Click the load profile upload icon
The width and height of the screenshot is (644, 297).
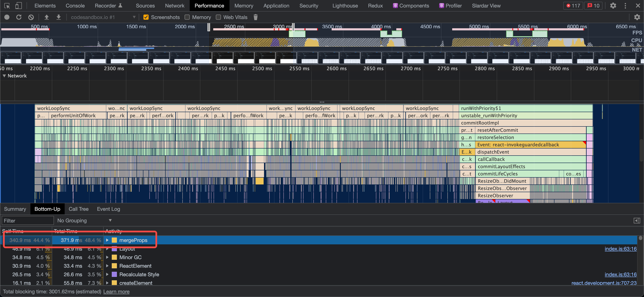tap(46, 17)
